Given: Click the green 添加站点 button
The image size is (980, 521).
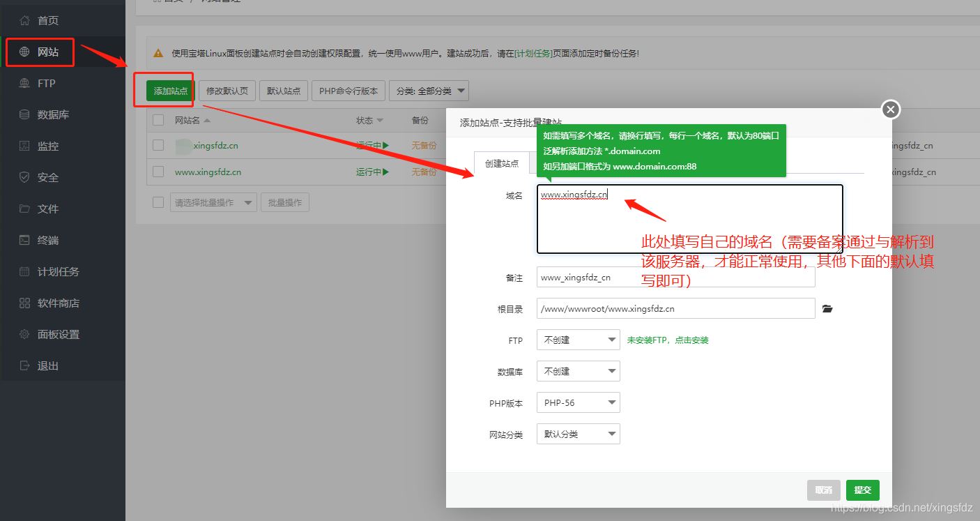Looking at the screenshot, I should [170, 91].
